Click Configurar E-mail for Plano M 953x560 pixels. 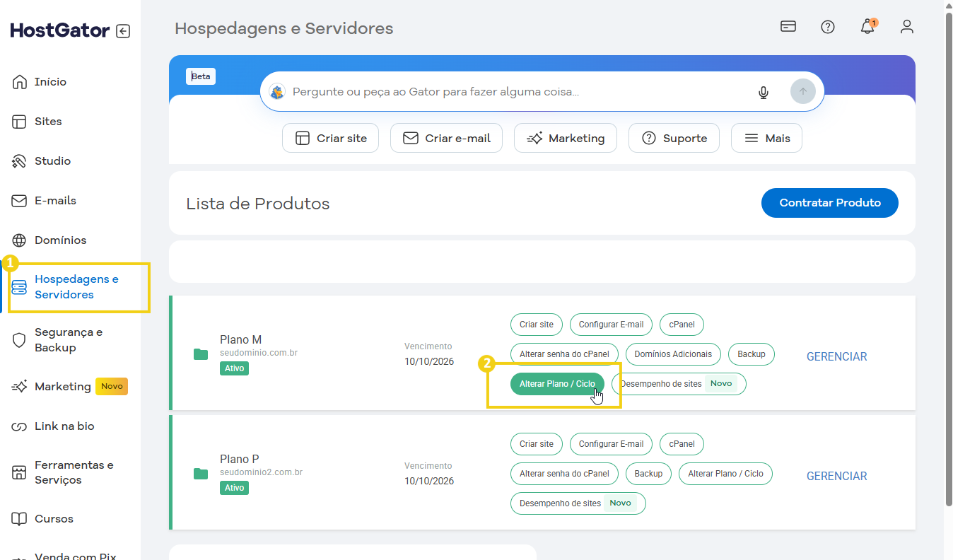611,325
